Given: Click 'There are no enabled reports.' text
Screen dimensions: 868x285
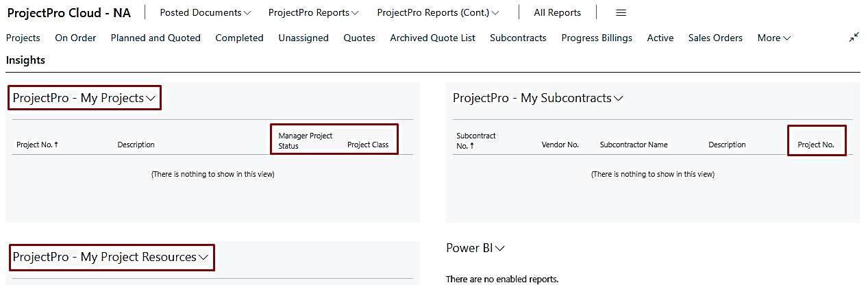Looking at the screenshot, I should click(x=502, y=279).
